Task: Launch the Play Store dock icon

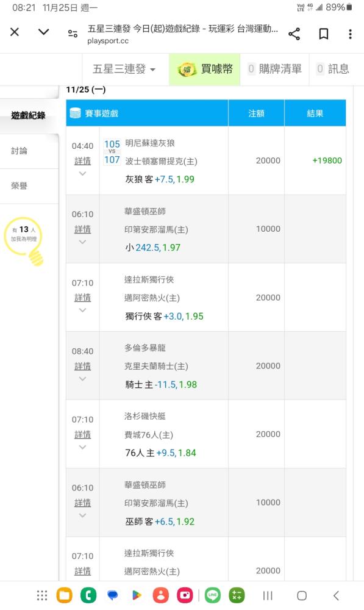Action: (x=136, y=595)
